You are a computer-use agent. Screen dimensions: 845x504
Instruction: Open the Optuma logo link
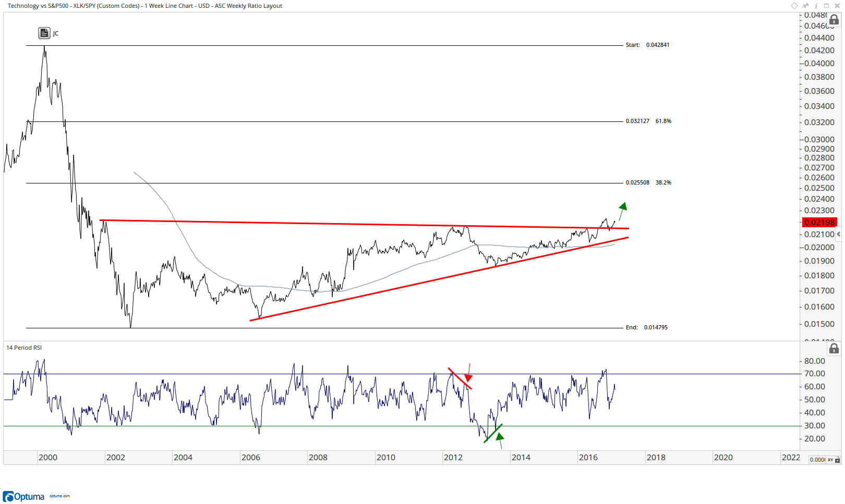point(24,496)
